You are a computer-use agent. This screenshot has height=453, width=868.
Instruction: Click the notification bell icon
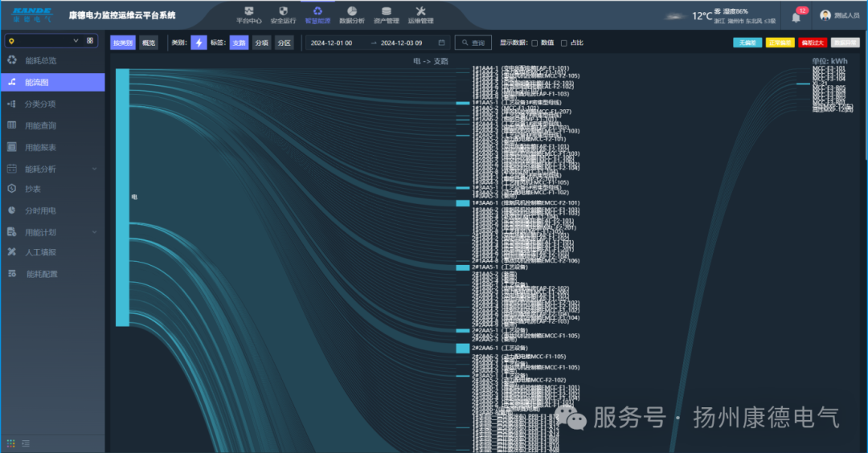click(796, 17)
